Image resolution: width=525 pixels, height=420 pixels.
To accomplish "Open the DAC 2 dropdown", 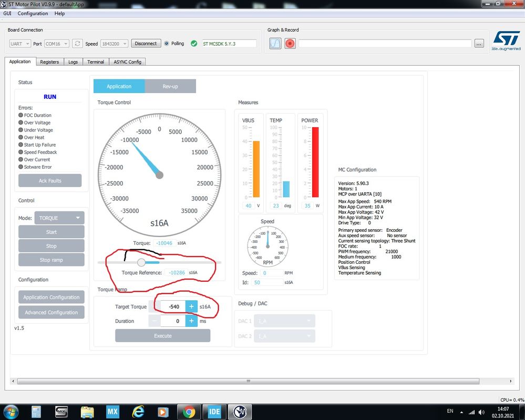I will (x=284, y=336).
